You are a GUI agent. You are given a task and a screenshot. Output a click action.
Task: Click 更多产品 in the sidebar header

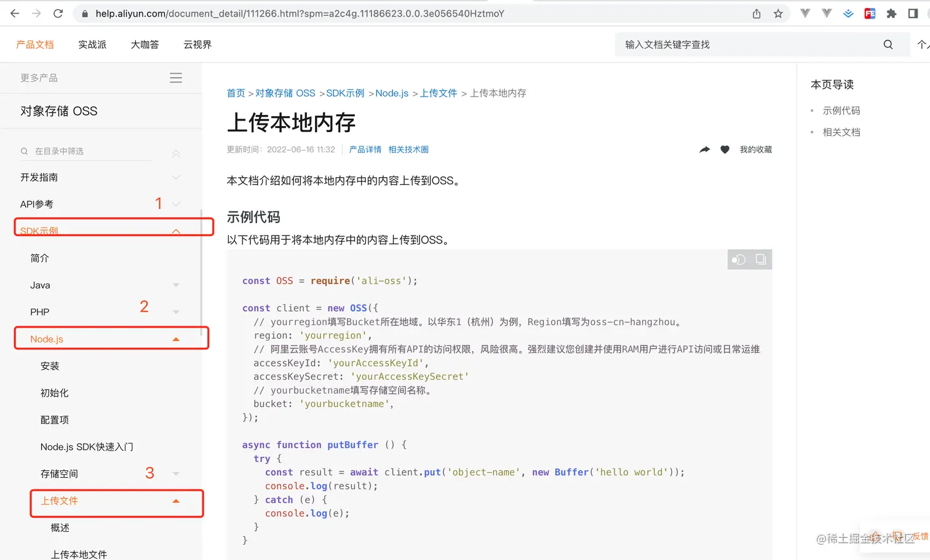tap(39, 78)
